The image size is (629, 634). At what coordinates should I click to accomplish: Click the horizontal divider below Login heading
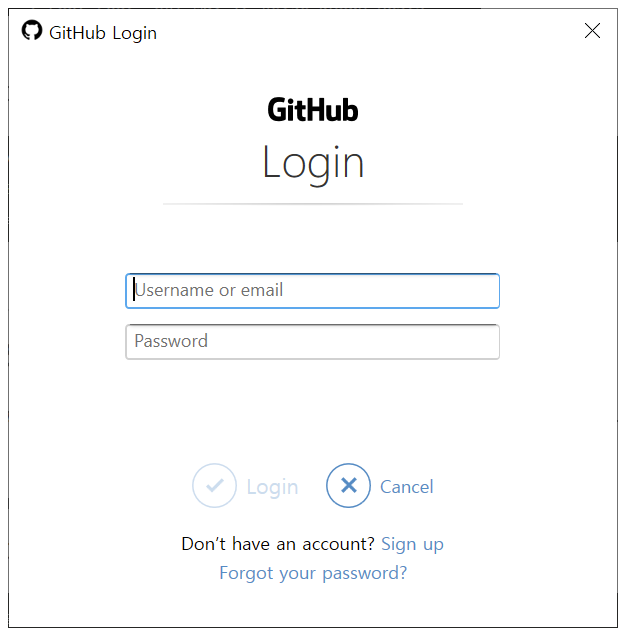(x=313, y=204)
